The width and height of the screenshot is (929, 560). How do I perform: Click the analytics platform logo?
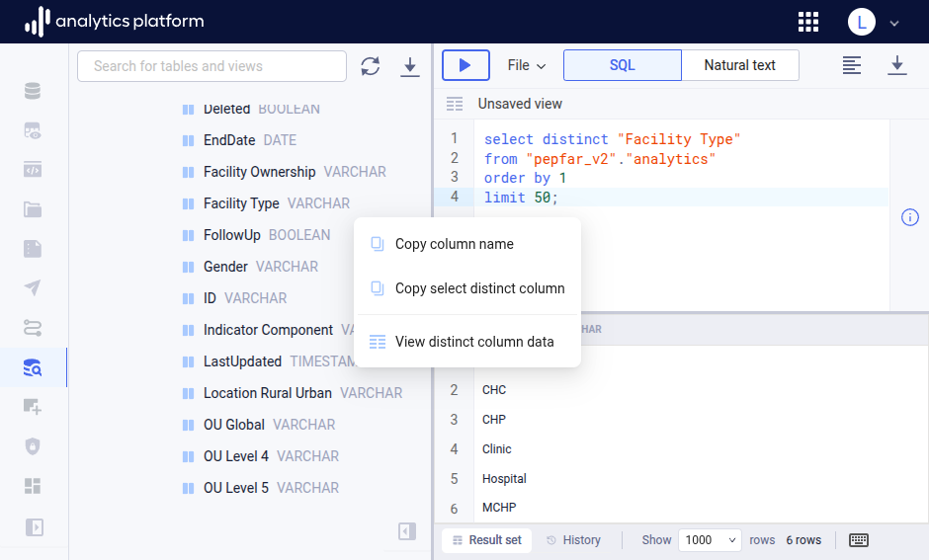114,22
